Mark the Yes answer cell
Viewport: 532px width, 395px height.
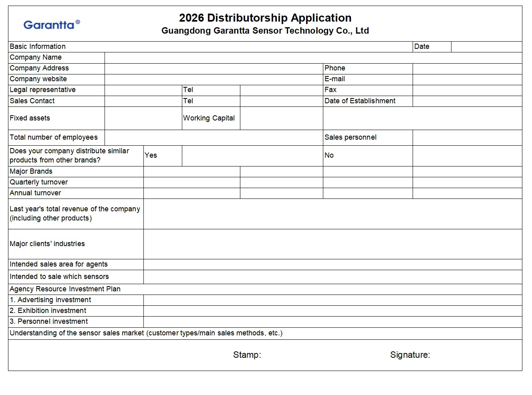[x=252, y=156]
